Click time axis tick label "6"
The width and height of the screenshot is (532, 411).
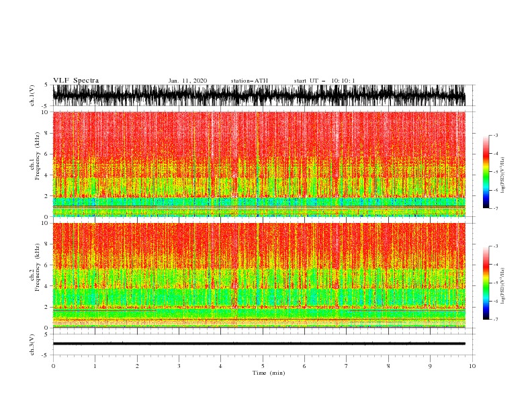pos(304,366)
